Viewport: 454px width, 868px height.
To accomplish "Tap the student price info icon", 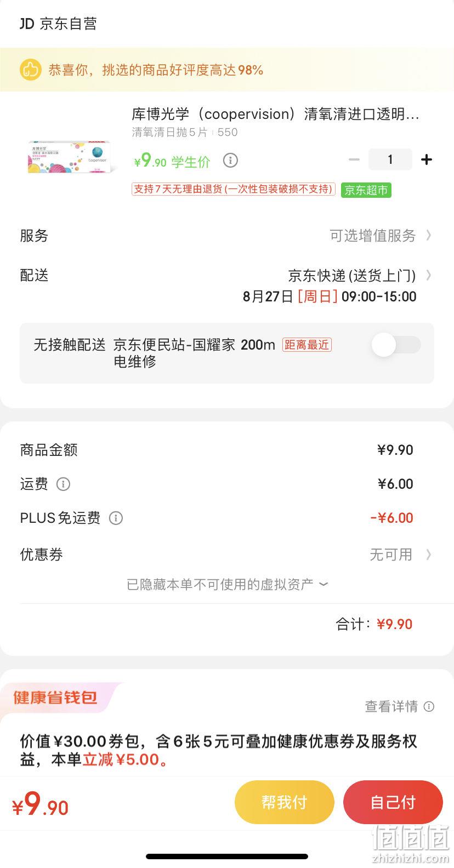I will (230, 161).
